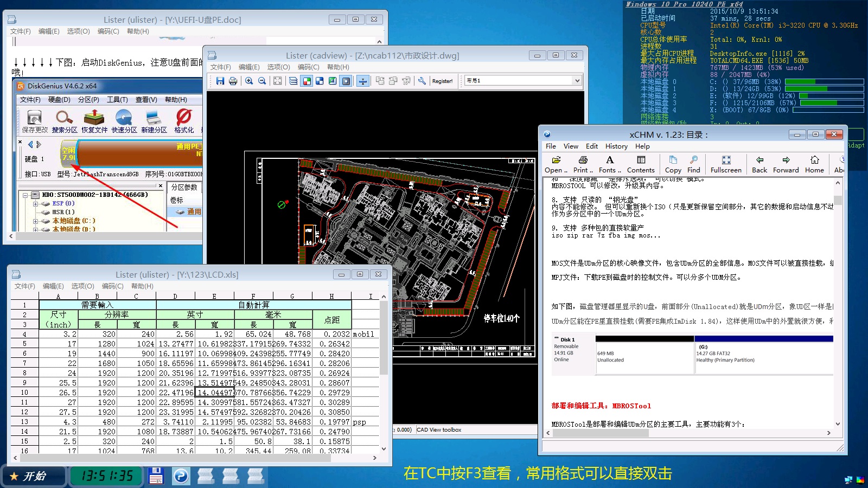Click the Print icon in xCHM toolbar
868x488 pixels.
point(583,164)
